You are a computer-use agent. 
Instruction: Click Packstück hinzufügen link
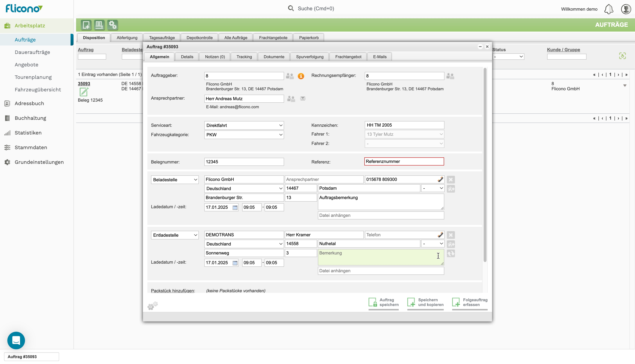(x=173, y=290)
